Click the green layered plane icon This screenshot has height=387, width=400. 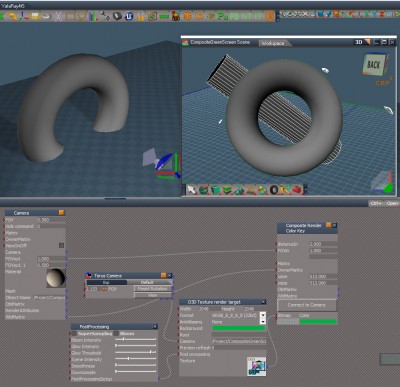227,190
